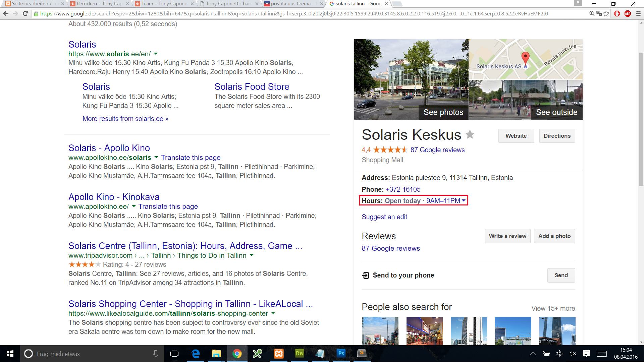This screenshot has width=644, height=362.
Task: Expand the tripadvisor result dropdown arrow
Action: tap(252, 255)
